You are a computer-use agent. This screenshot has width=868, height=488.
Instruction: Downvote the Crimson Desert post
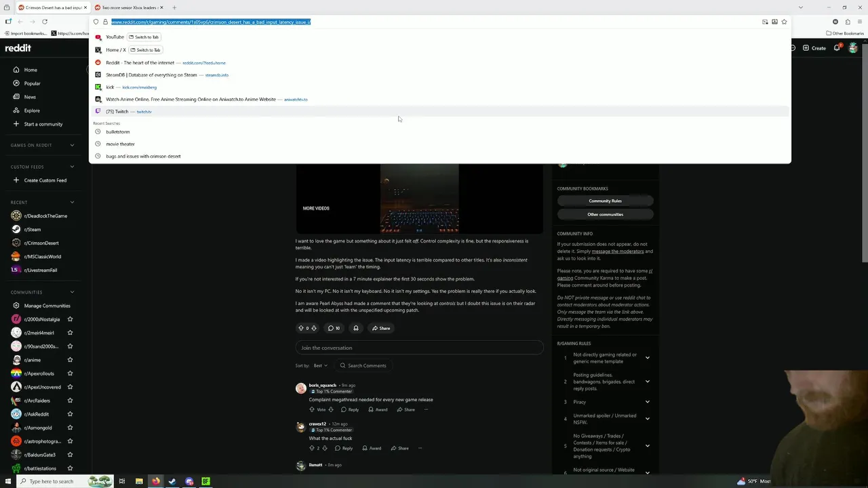[x=313, y=328]
